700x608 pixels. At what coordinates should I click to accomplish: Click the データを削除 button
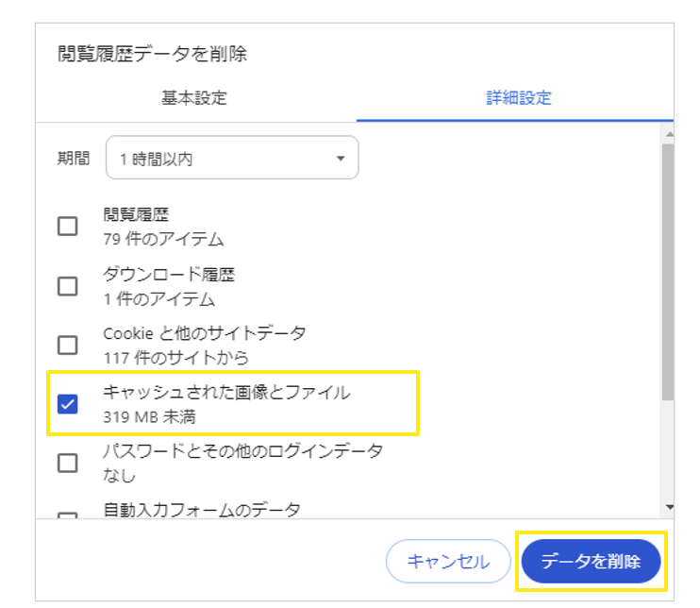tap(591, 562)
